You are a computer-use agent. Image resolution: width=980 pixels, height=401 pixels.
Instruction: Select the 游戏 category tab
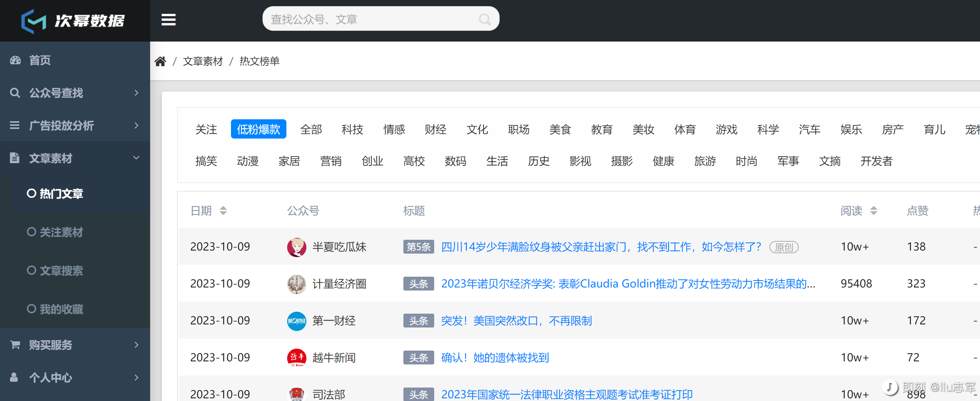click(x=727, y=129)
